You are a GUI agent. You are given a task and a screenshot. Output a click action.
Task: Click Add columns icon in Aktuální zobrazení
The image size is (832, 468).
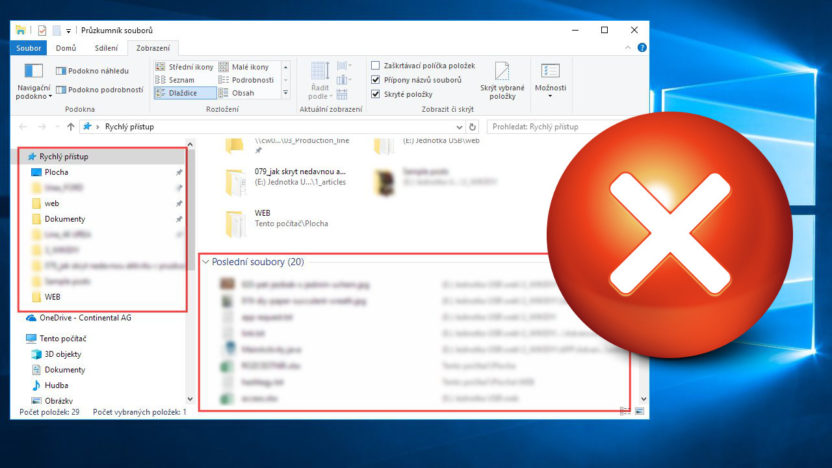click(x=343, y=80)
